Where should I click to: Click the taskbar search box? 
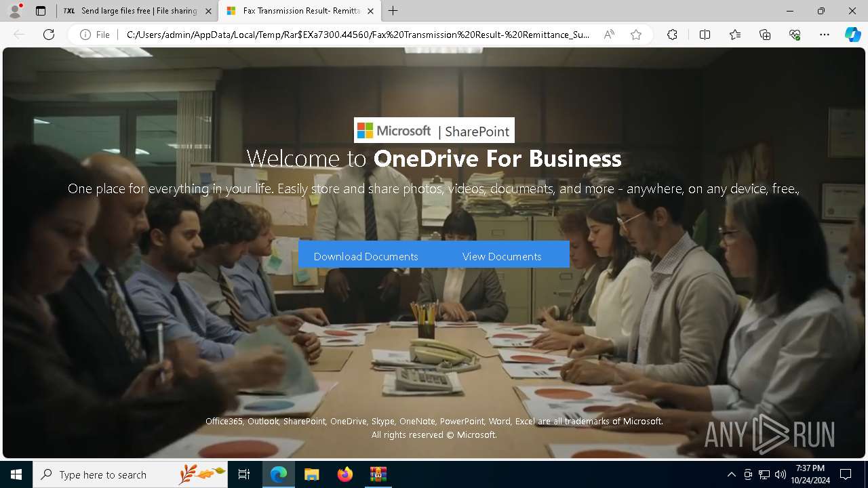click(130, 474)
